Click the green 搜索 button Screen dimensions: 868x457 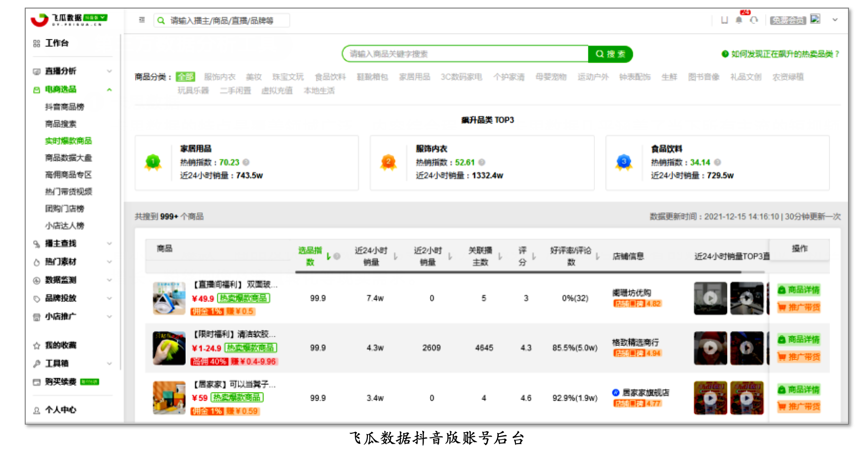click(x=610, y=54)
